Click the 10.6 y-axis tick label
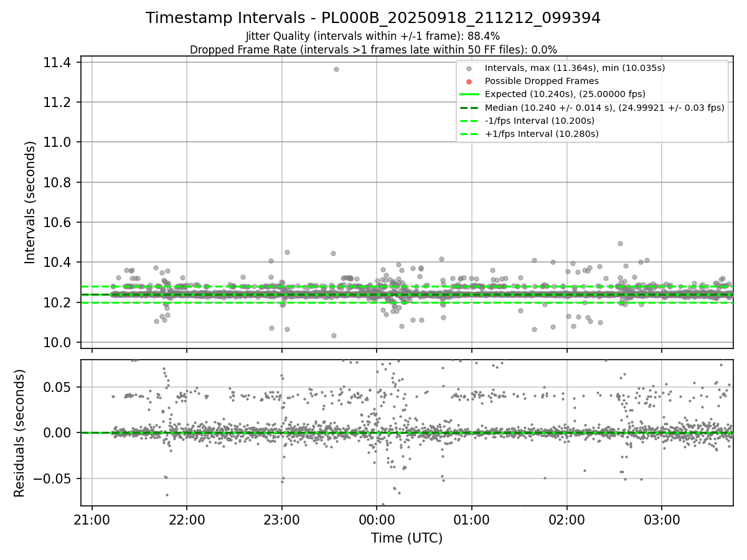This screenshot has width=747, height=560. (x=57, y=222)
